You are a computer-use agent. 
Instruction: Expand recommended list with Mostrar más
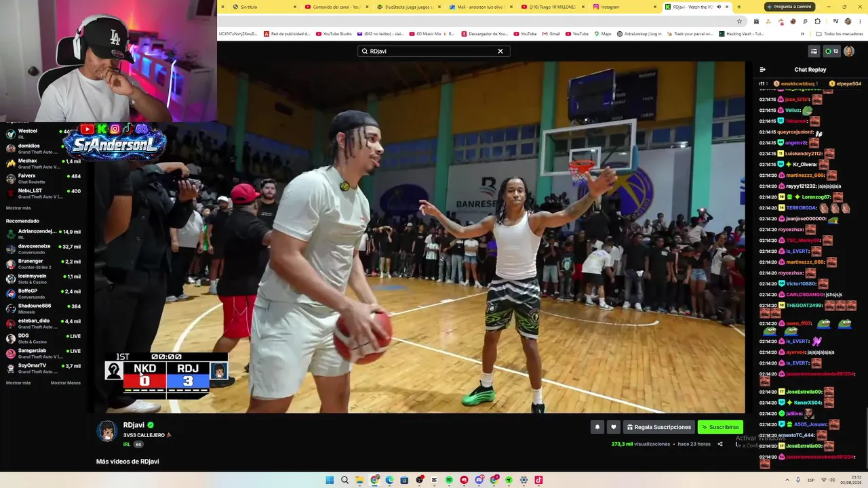pyautogui.click(x=18, y=383)
